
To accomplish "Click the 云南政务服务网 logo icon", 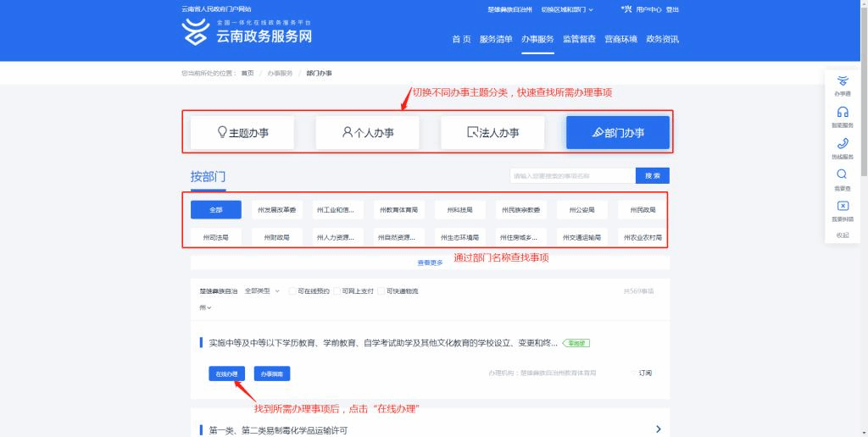I will 196,32.
